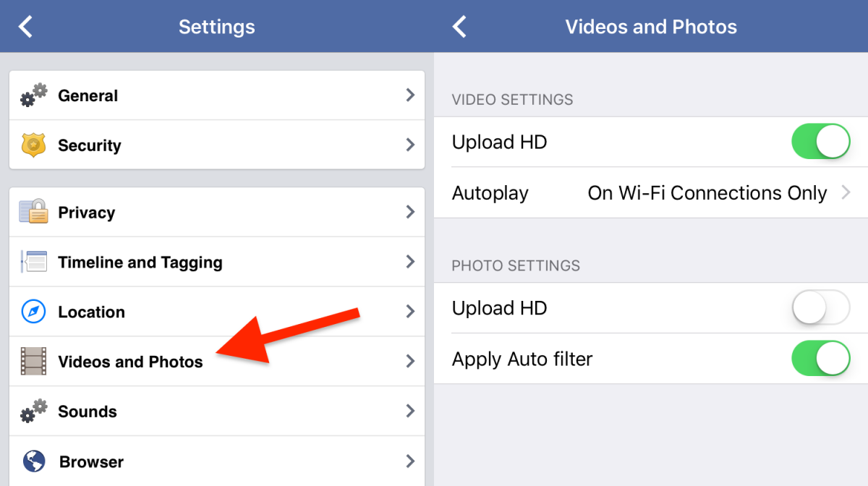This screenshot has width=868, height=486.
Task: Expand Autoplay options chevron
Action: point(846,193)
